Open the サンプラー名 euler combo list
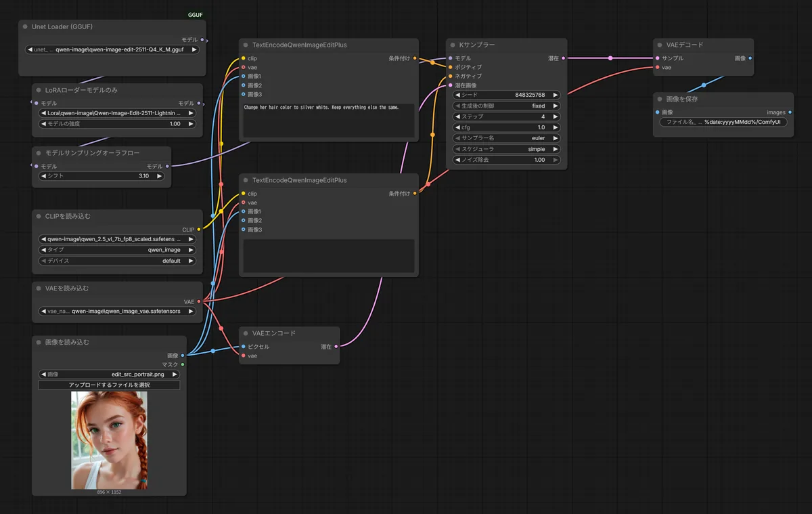Viewport: 812px width, 514px height. 507,138
